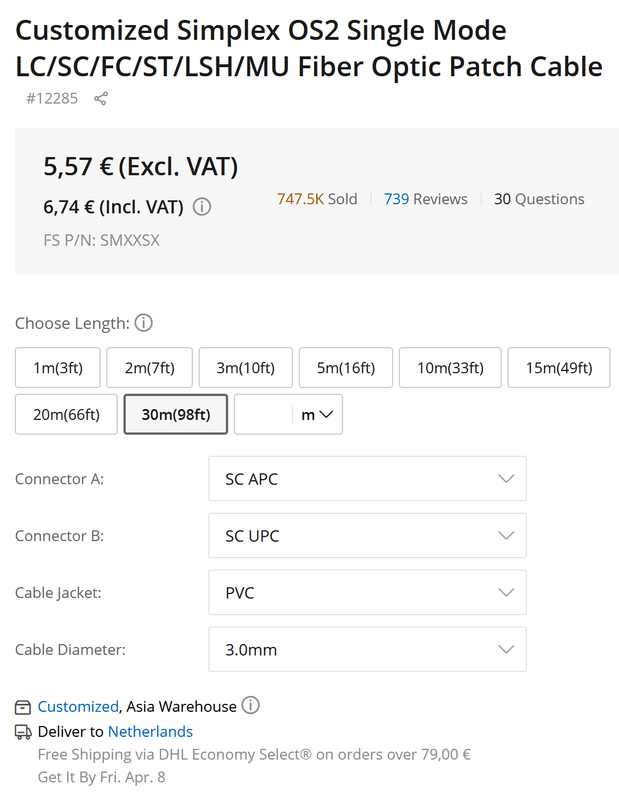The image size is (619, 800).
Task: Expand the Cable Diameter 3.0mm dropdown
Action: pyautogui.click(x=367, y=650)
